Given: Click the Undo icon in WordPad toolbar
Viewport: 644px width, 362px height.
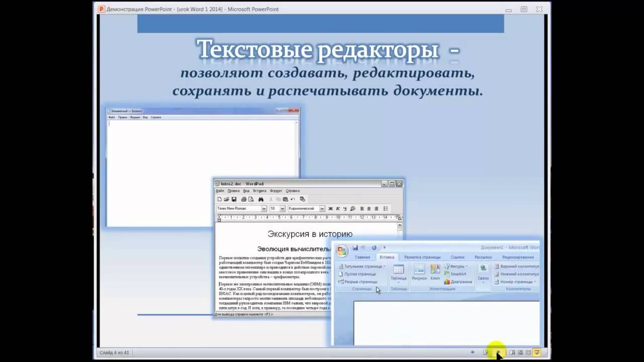Looking at the screenshot, I should coord(293,199).
